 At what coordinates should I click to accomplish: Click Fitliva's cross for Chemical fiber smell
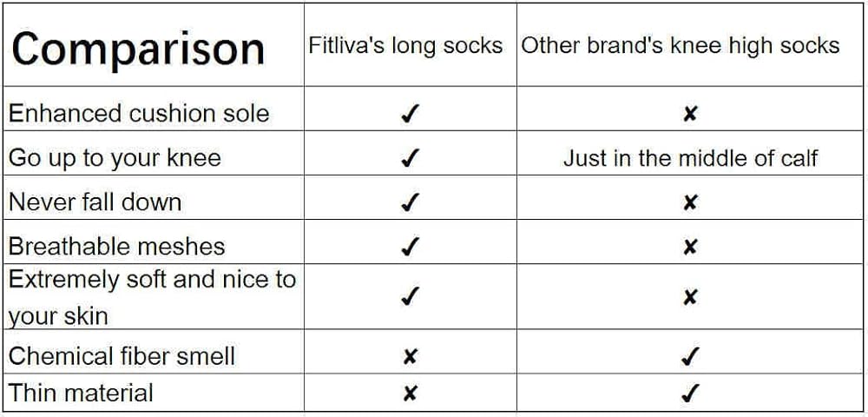click(x=411, y=356)
